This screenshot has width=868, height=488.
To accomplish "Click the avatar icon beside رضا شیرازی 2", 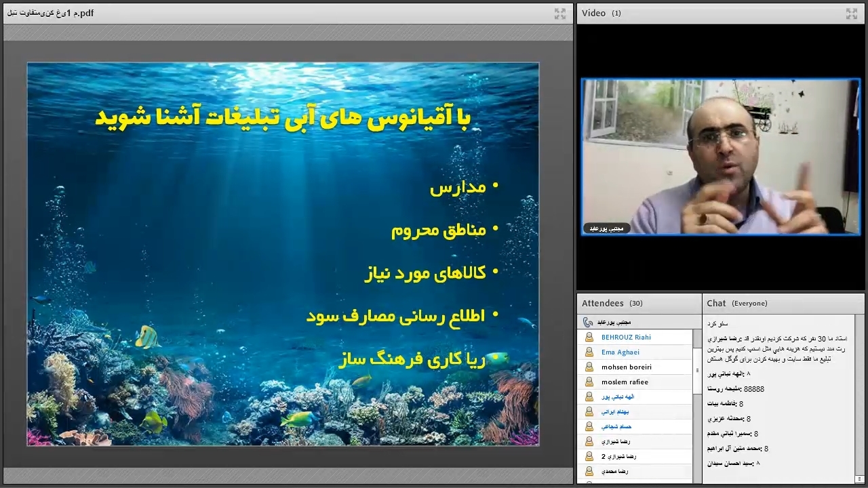I will (589, 456).
